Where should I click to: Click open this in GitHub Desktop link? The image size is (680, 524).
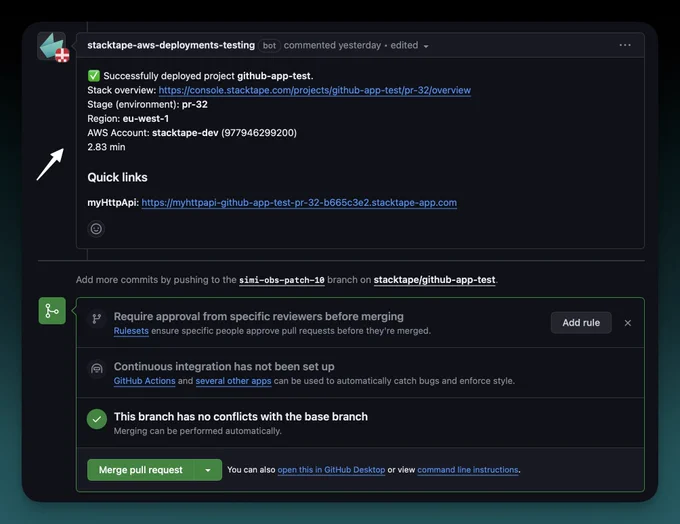(x=331, y=470)
